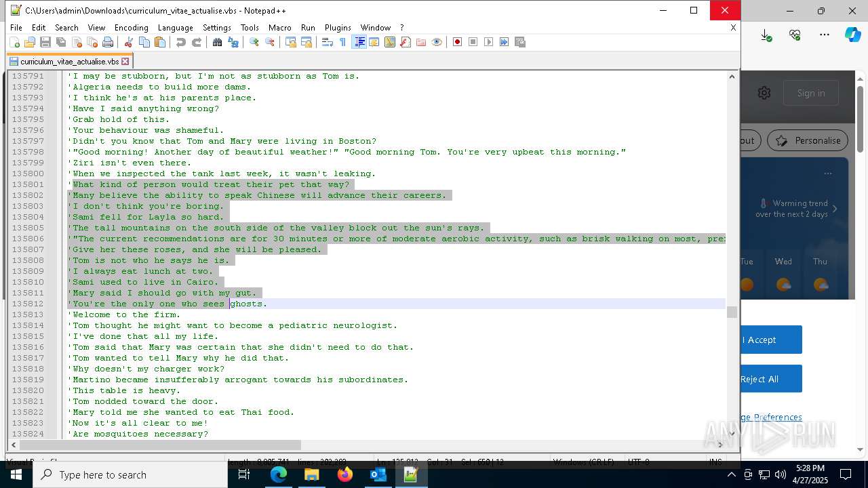Open Find with the binoculars icon

click(218, 42)
